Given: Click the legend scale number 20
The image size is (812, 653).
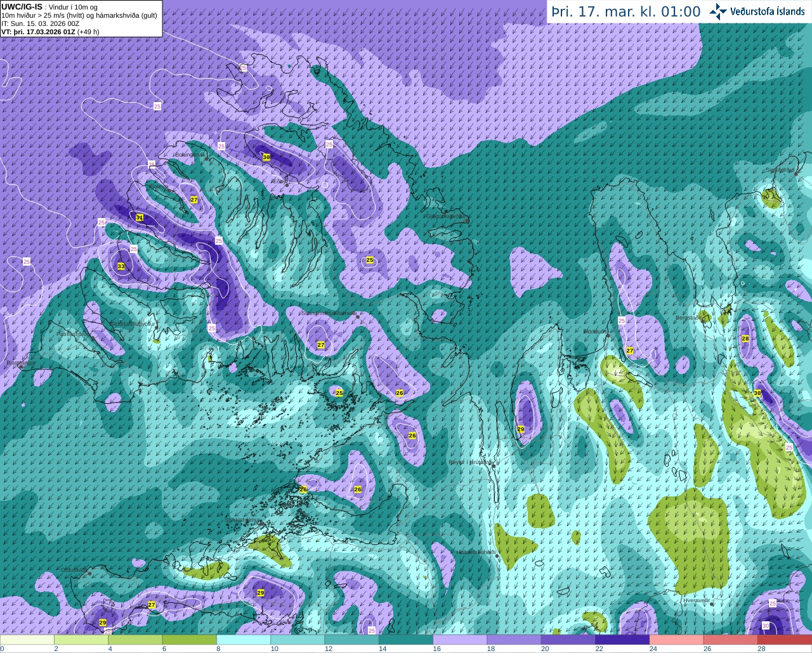Looking at the screenshot, I should pyautogui.click(x=545, y=649).
